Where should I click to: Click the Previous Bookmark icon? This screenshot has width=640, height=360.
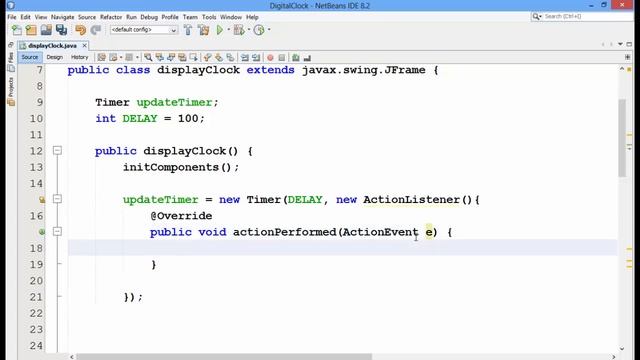pyautogui.click(x=208, y=58)
